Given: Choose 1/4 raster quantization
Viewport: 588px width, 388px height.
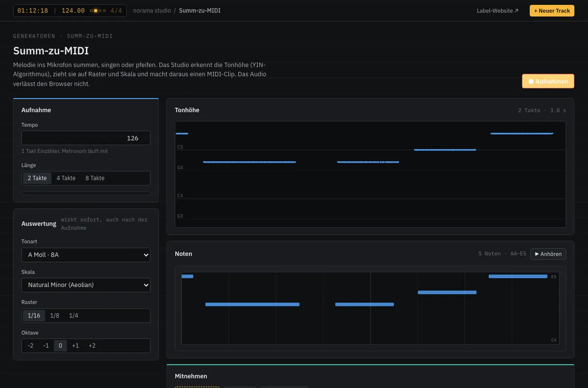Looking at the screenshot, I should 73,315.
